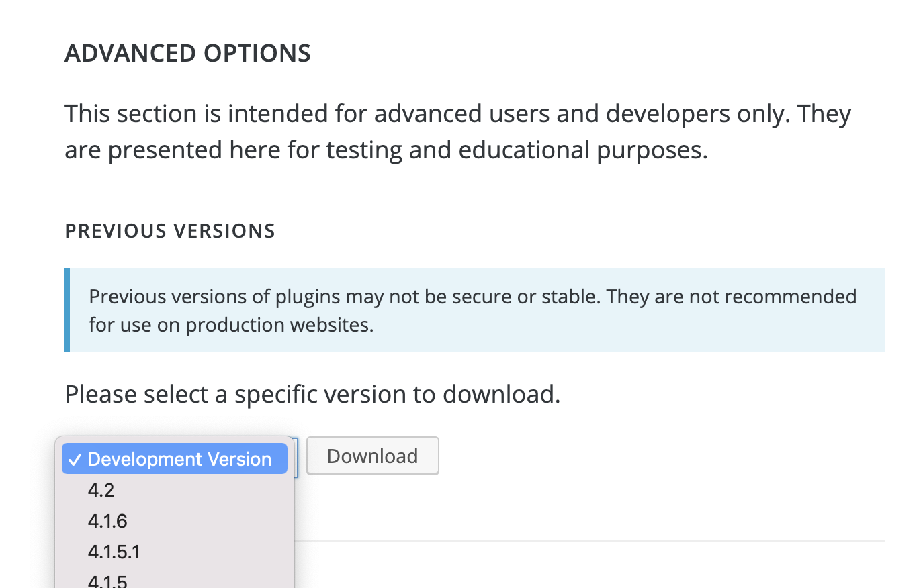Select the Development Version option
This screenshot has width=923, height=588.
[x=175, y=458]
